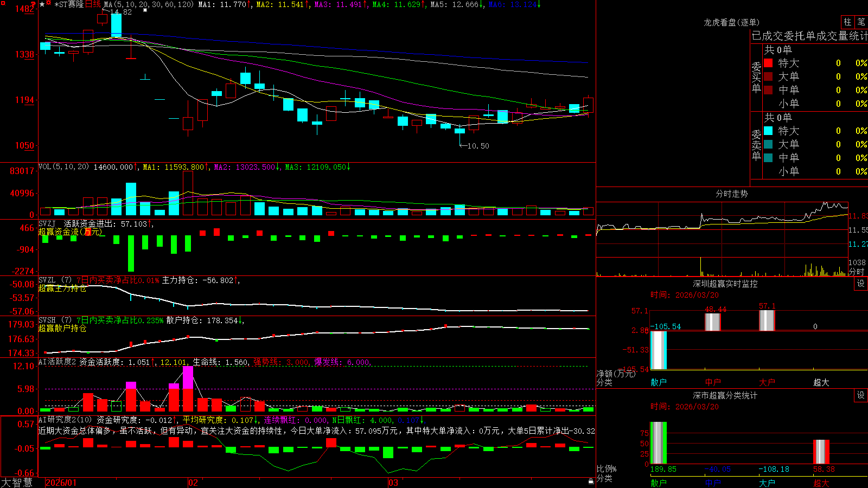868x488 pixels.
Task: Click the 分时走势 panel title
Action: pyautogui.click(x=731, y=194)
